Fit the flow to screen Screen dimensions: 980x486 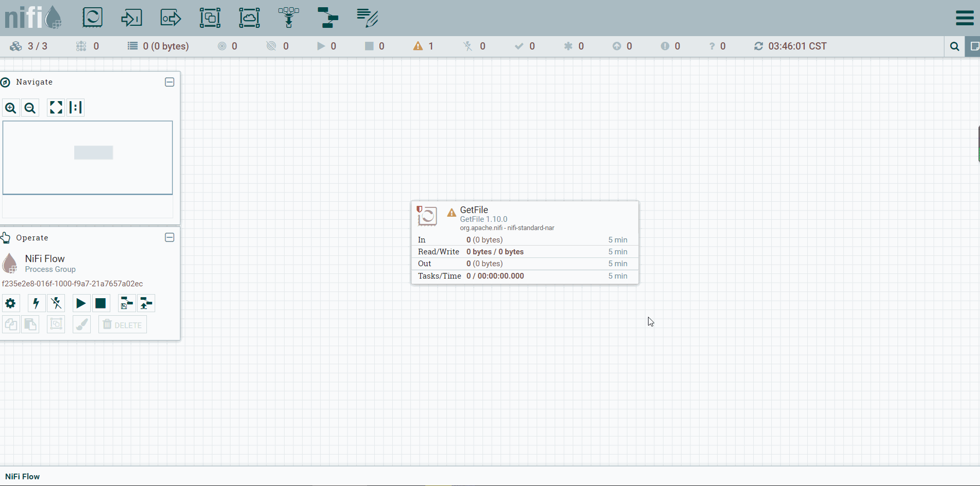click(x=56, y=107)
